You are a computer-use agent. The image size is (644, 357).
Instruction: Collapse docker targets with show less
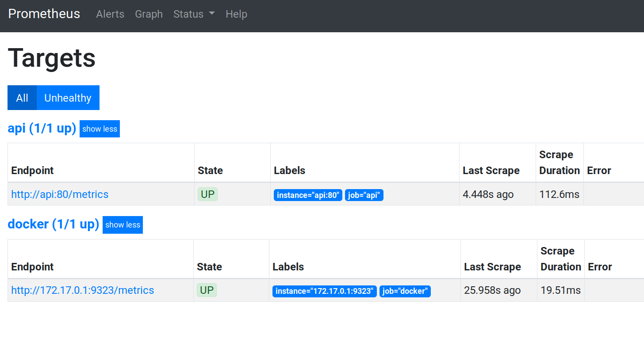click(x=123, y=225)
